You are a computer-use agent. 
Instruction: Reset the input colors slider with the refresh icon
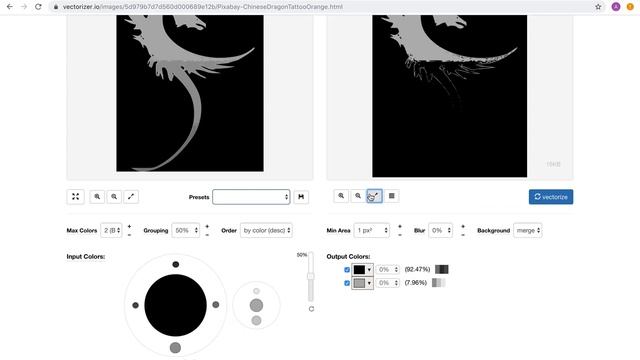pyautogui.click(x=311, y=309)
